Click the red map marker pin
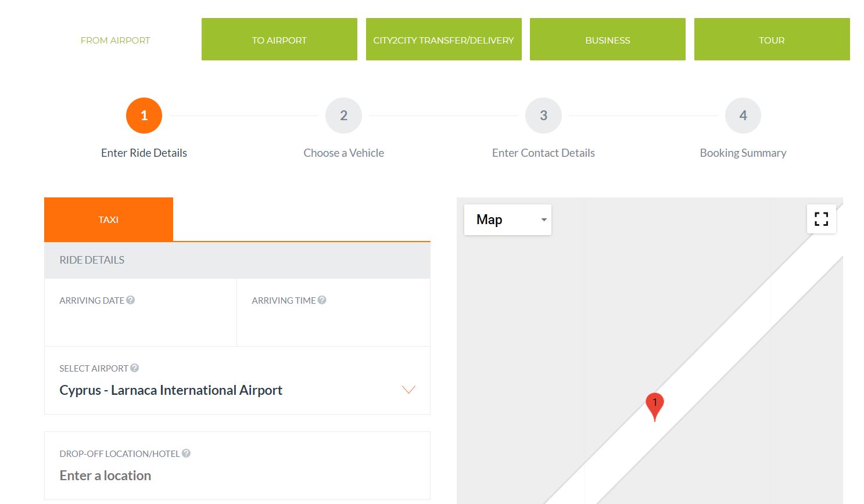Screen dimensions: 864x504 (654, 405)
